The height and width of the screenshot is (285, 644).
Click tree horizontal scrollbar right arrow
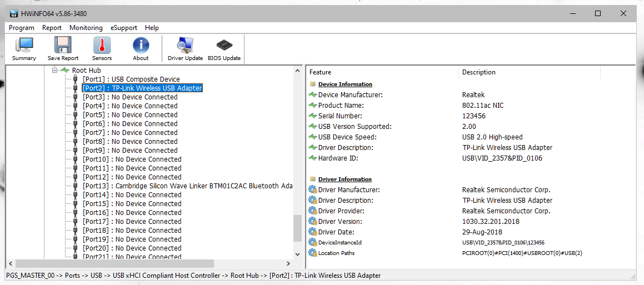tap(288, 264)
